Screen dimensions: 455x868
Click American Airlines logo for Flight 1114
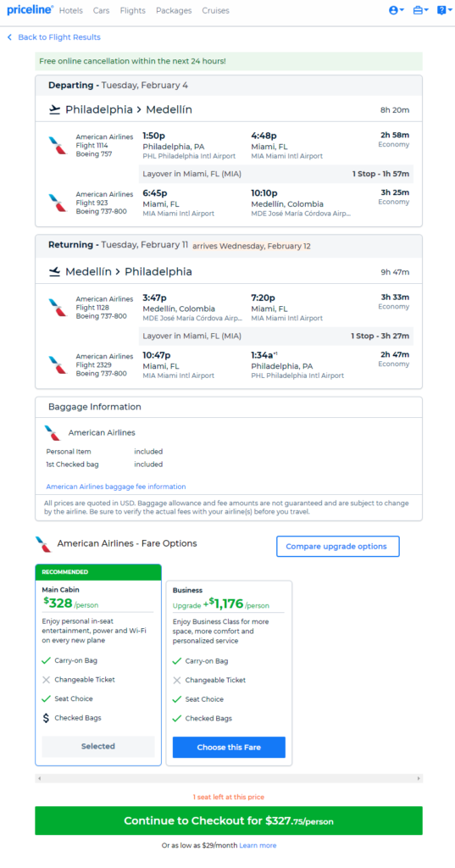tap(58, 146)
